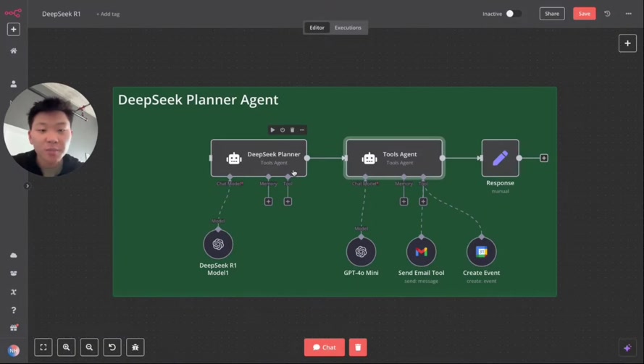Reset the canvas zoom
Viewport: 644px width, 364px height.
click(x=112, y=347)
